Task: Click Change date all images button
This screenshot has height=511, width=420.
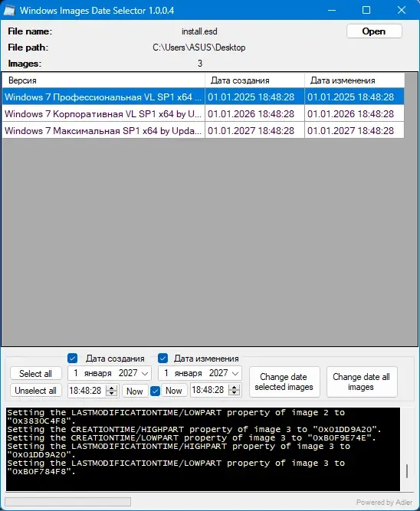Action: [361, 382]
